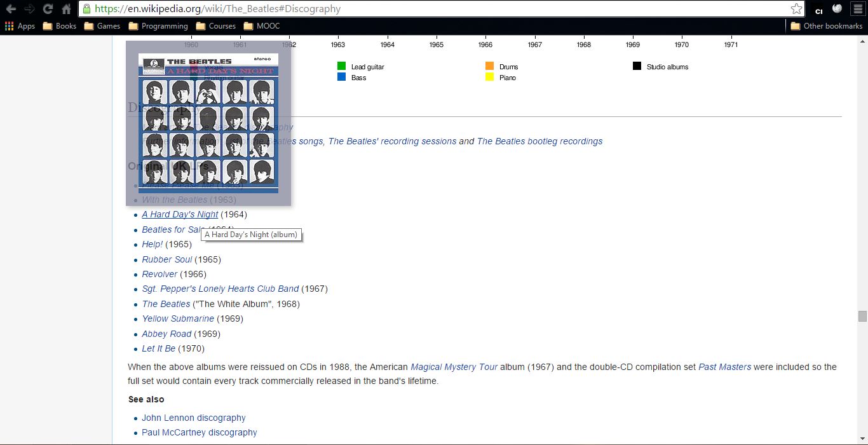The height and width of the screenshot is (445, 868).
Task: Click the CI extension icon
Action: [819, 10]
